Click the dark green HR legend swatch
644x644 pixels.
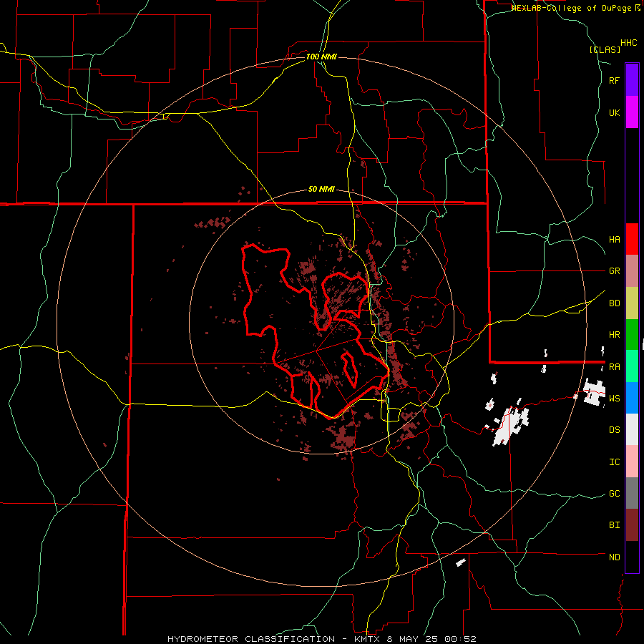(632, 335)
